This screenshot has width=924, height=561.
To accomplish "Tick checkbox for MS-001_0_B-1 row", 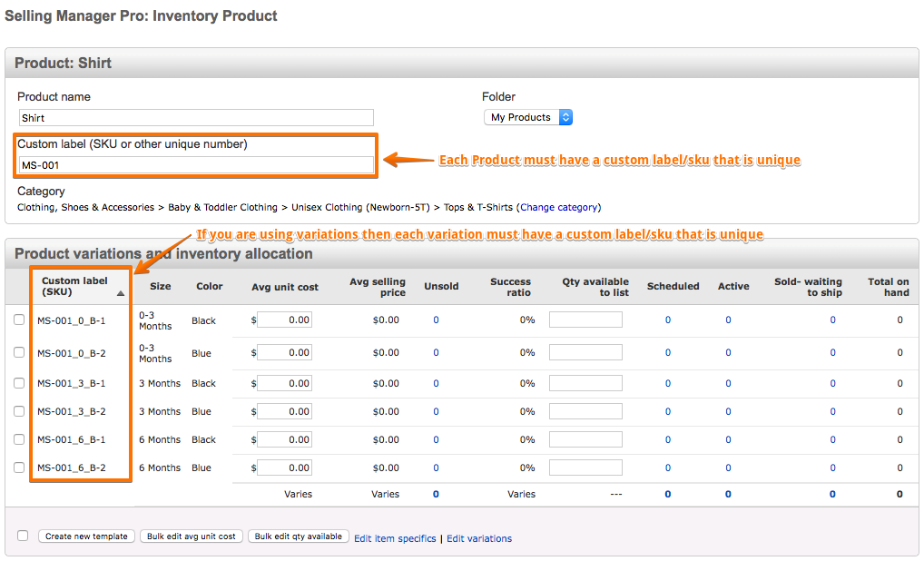I will pos(19,320).
